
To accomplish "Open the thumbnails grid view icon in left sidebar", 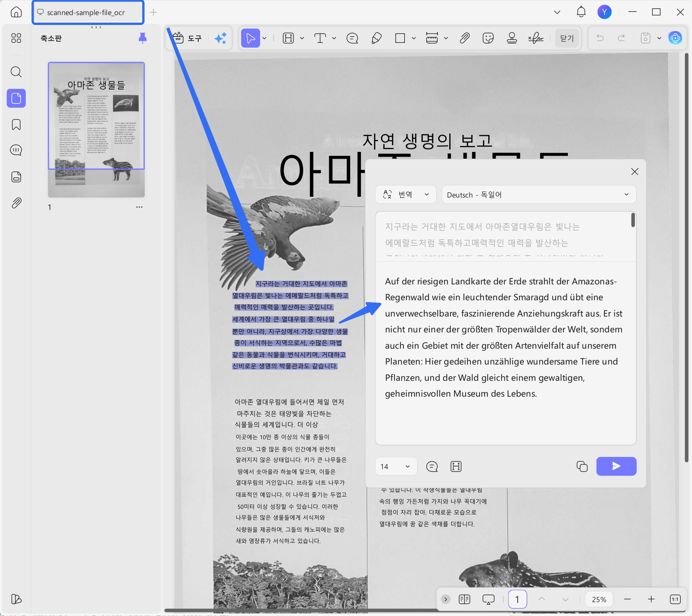I will 16,38.
